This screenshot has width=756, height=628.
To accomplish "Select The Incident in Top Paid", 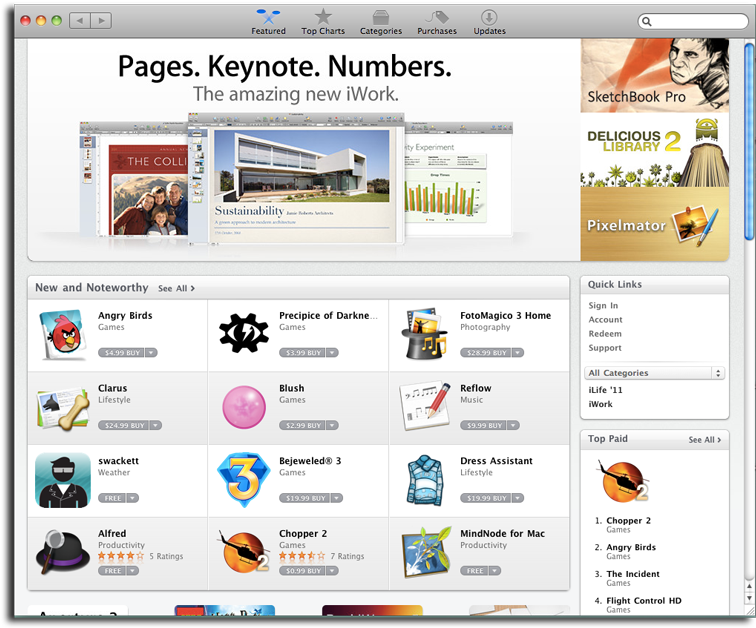I will pos(633,574).
